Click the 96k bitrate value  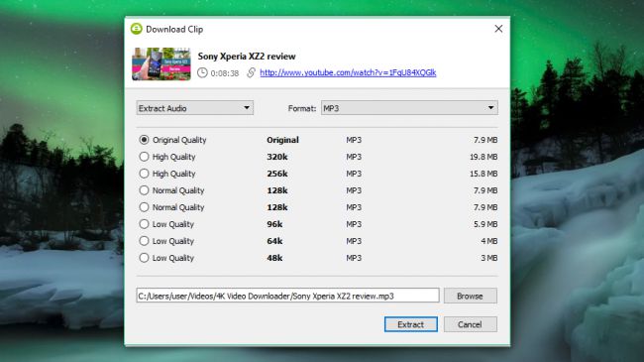(x=274, y=224)
